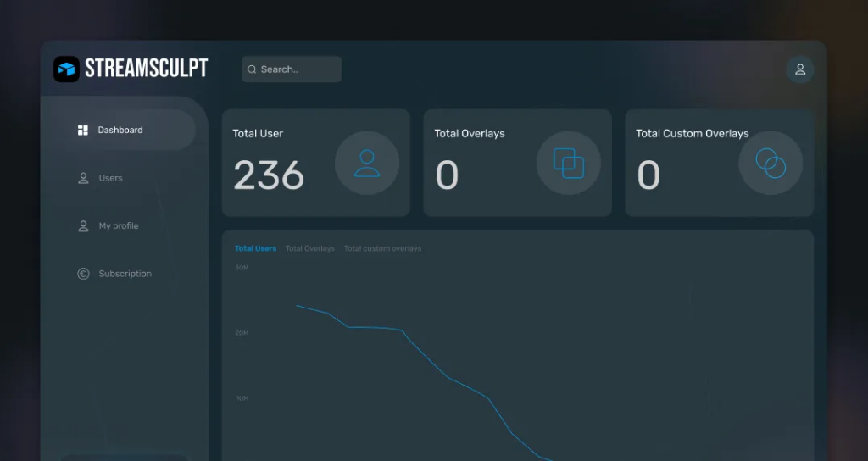The image size is (868, 461).
Task: Switch chart to Total Overlays tab
Action: click(x=310, y=248)
